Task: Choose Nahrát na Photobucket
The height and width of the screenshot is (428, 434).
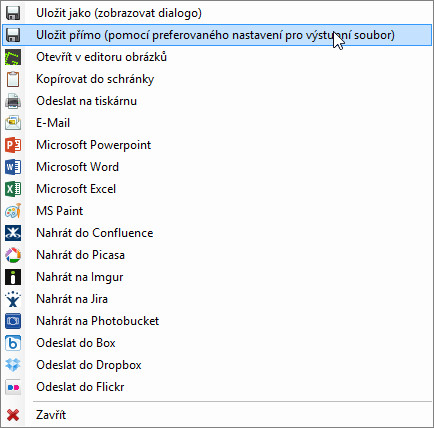Action: pyautogui.click(x=217, y=321)
